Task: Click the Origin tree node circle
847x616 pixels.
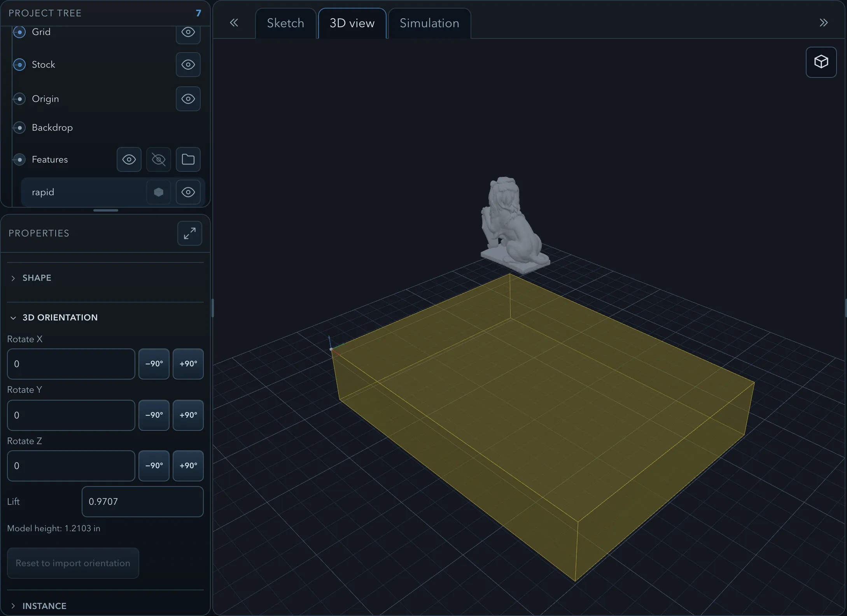Action: pos(19,99)
